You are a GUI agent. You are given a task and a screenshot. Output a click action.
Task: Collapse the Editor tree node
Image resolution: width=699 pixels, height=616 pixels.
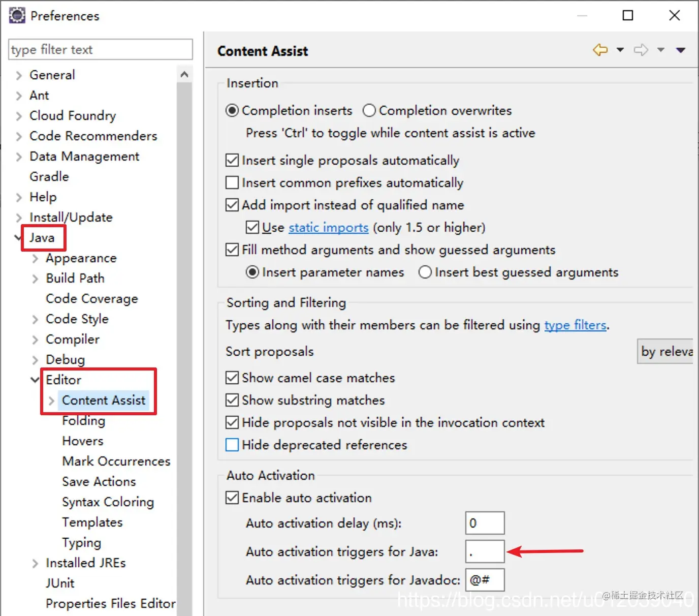pos(35,380)
